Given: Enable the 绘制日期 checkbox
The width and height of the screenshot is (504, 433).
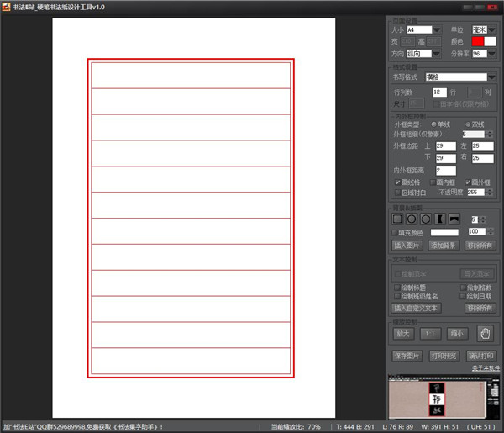Looking at the screenshot, I should pos(463,296).
